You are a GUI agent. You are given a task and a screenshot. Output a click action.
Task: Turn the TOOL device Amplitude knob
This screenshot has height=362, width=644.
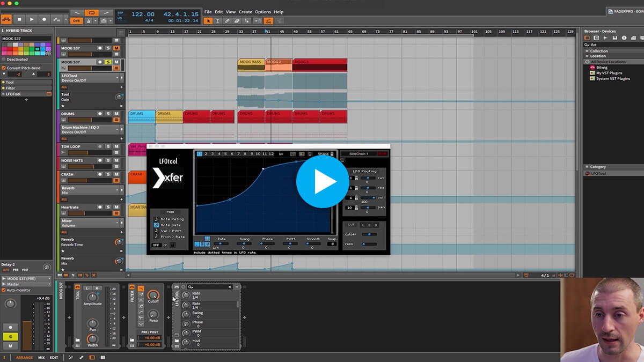tap(92, 297)
